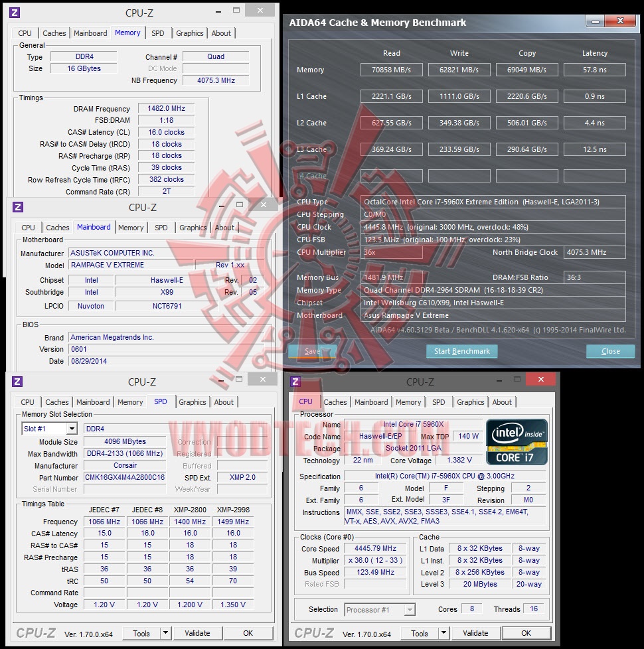Click CPU-Z logo icon in SPD window
Screen dimensions: 644x649
[x=17, y=382]
